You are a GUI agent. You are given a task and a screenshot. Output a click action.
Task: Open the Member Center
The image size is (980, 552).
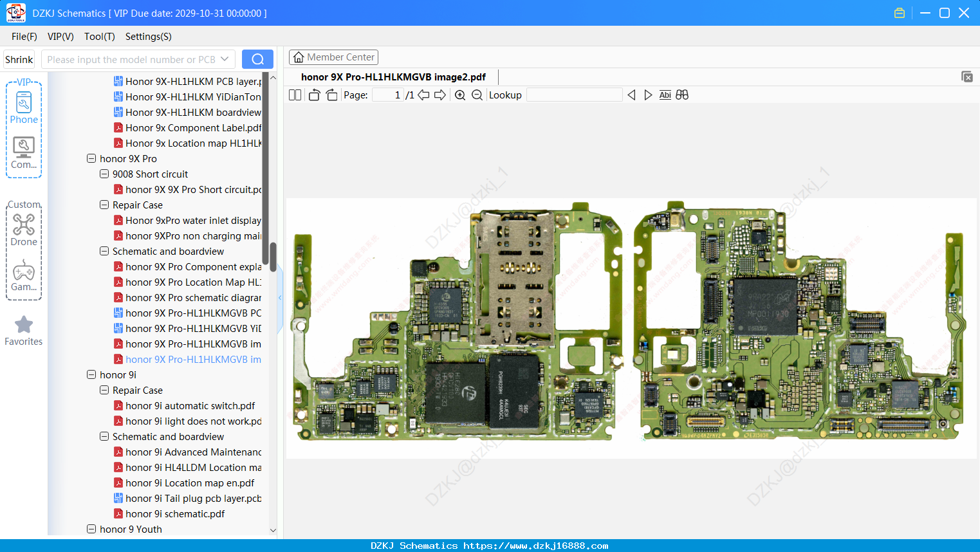pyautogui.click(x=333, y=57)
